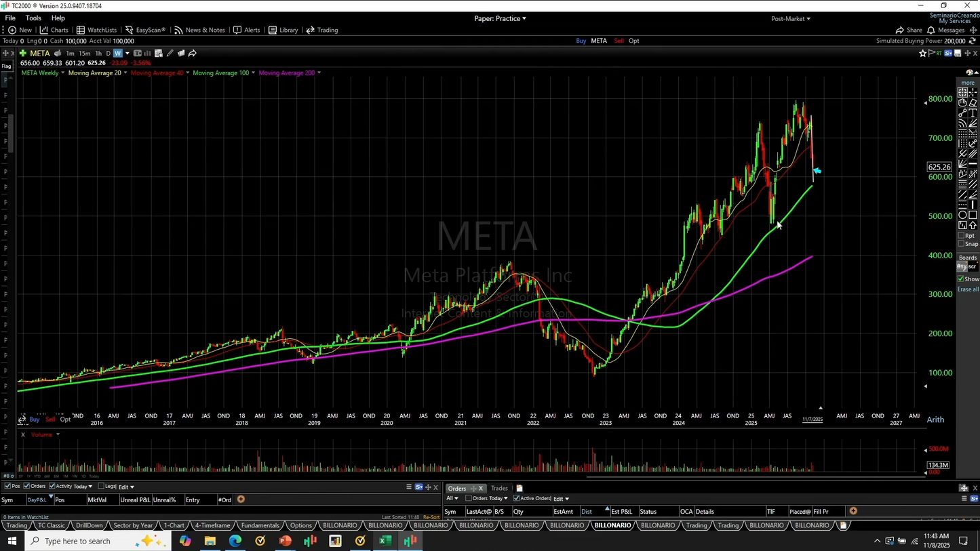Switch chart to 1m timeframe
Image resolution: width=980 pixels, height=551 pixels.
(x=70, y=54)
